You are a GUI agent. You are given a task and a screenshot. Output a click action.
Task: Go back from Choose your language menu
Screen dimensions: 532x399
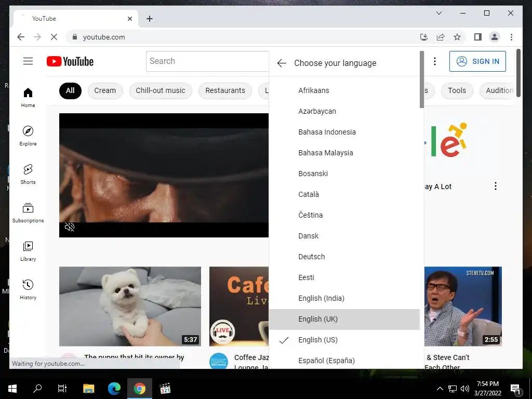point(282,63)
